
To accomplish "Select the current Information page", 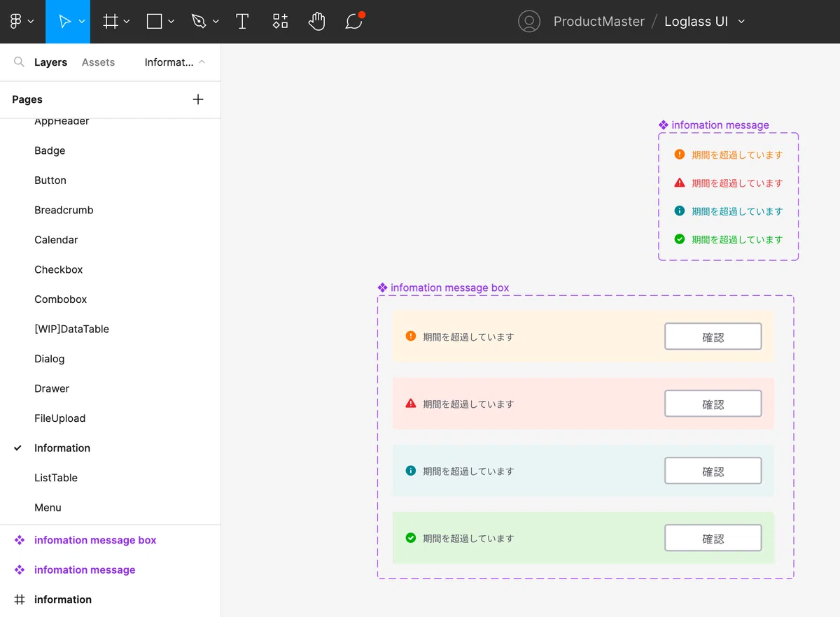I will [62, 448].
